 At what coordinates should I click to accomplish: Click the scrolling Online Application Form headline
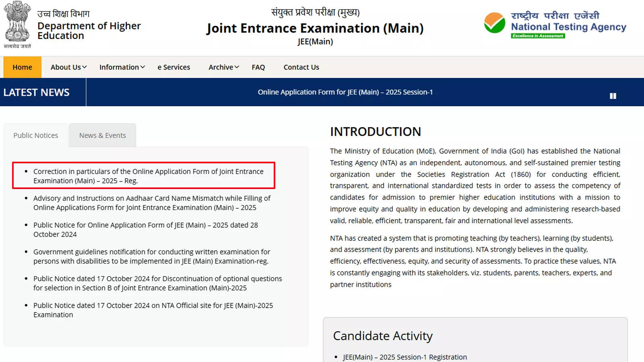coord(345,92)
